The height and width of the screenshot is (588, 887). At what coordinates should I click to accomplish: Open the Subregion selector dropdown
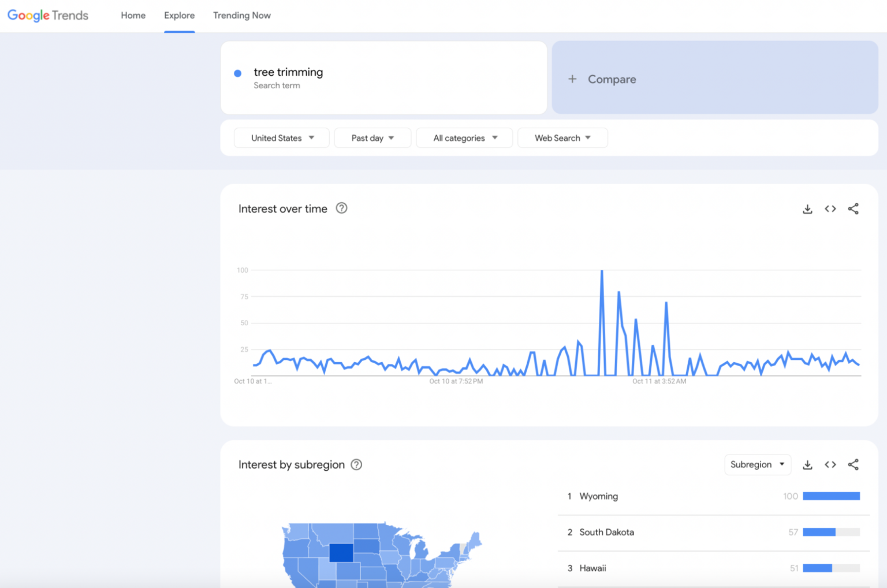click(758, 464)
